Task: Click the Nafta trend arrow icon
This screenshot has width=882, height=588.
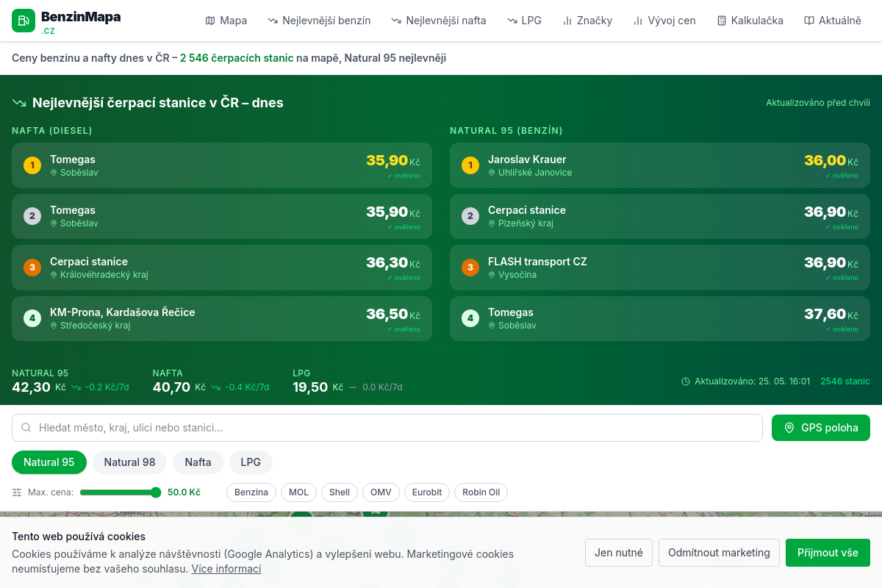Action: [x=215, y=387]
